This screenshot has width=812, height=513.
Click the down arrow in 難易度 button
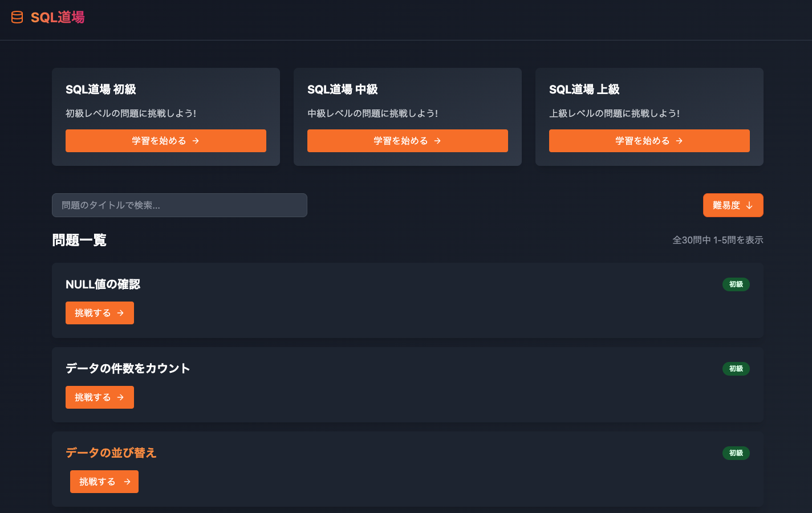pos(749,205)
